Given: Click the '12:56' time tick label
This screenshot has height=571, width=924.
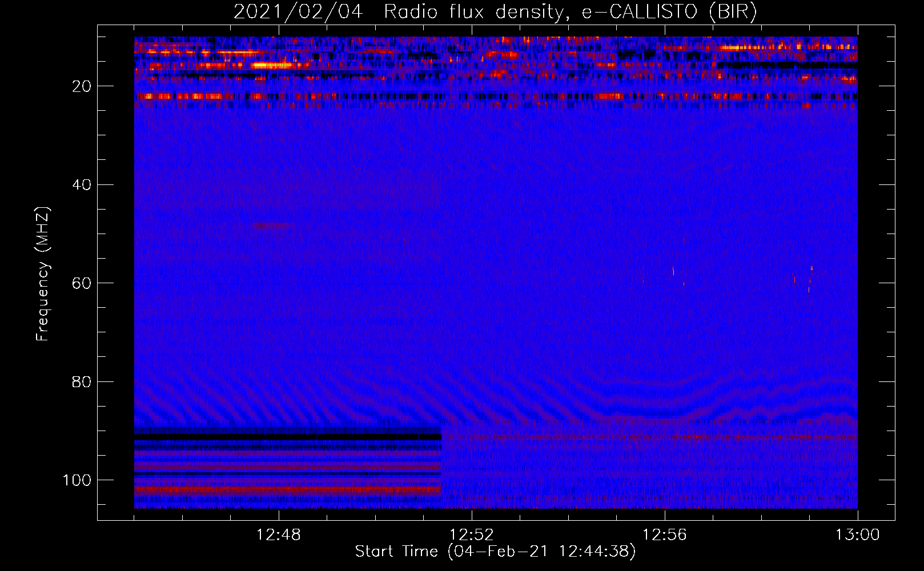Looking at the screenshot, I should tap(665, 535).
